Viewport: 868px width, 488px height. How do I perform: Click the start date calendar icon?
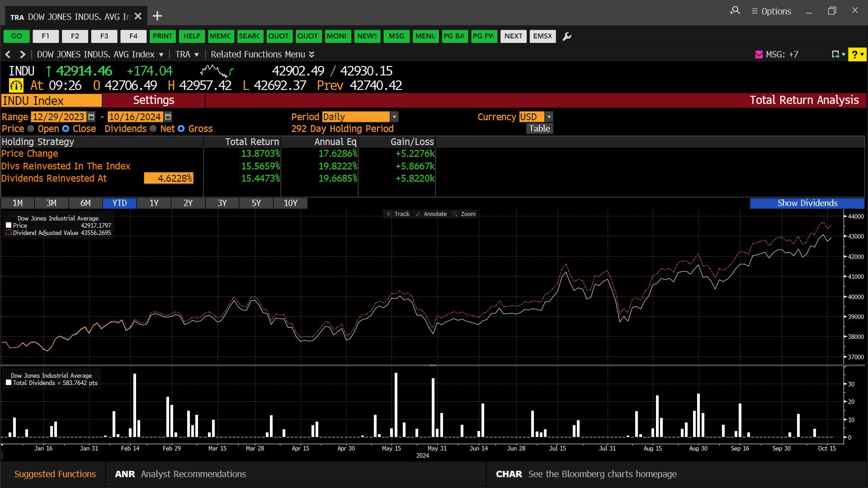click(91, 117)
